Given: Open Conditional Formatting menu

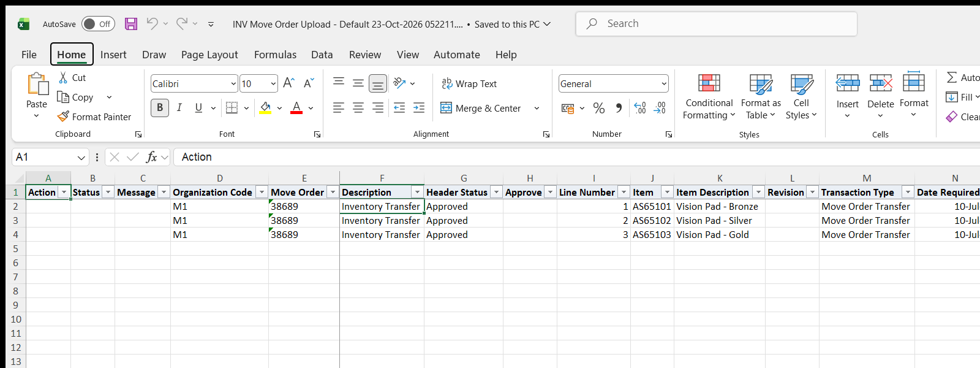Looking at the screenshot, I should 709,97.
